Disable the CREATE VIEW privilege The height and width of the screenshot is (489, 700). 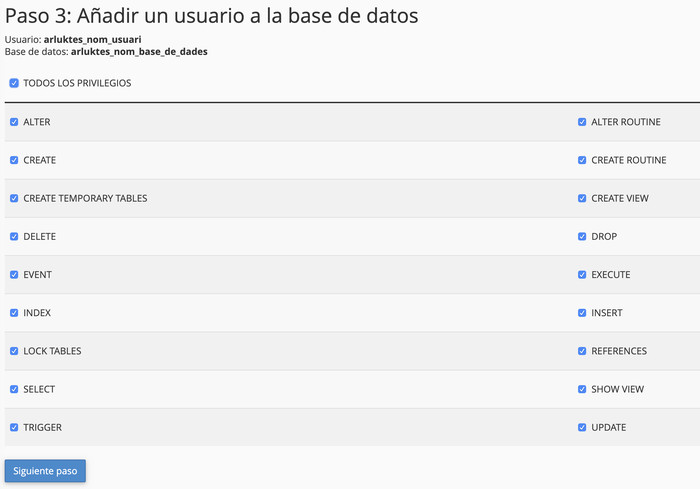click(582, 198)
